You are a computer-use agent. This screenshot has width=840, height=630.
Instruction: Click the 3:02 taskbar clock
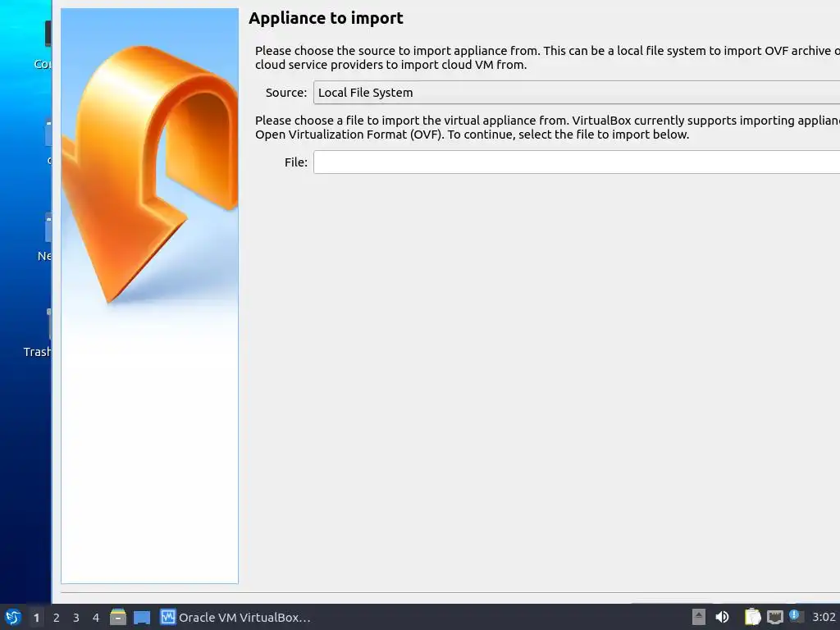pyautogui.click(x=824, y=617)
